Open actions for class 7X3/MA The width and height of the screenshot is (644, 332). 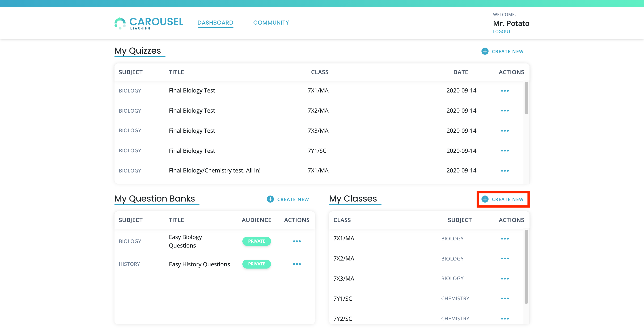[504, 279]
